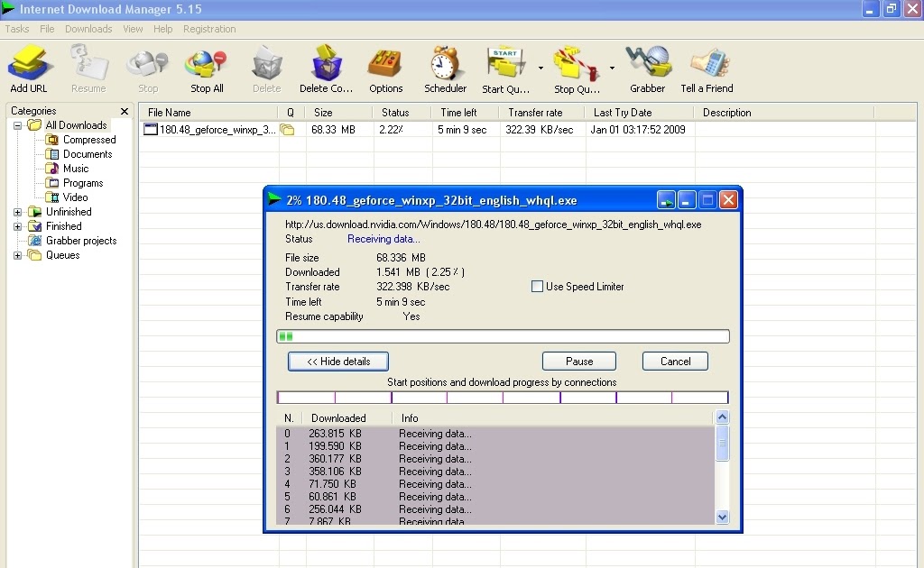This screenshot has width=924, height=568.
Task: Open the Downloads menu
Action: click(88, 29)
